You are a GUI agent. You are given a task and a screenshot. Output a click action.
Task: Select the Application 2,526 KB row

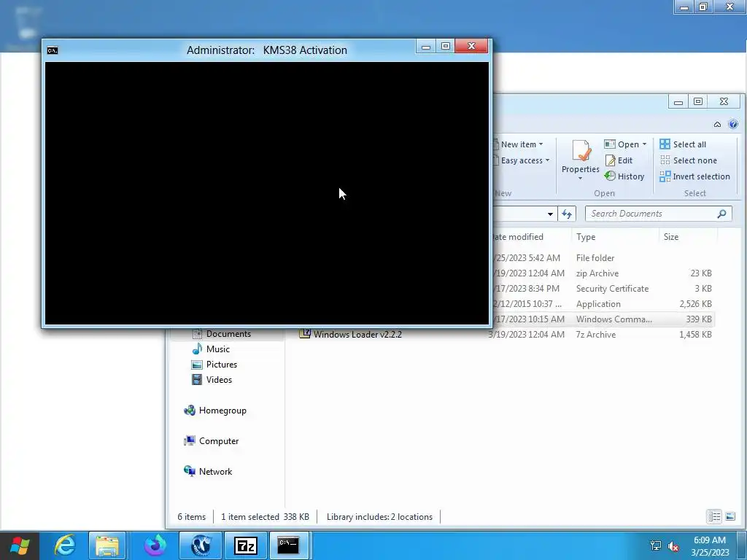tap(603, 304)
